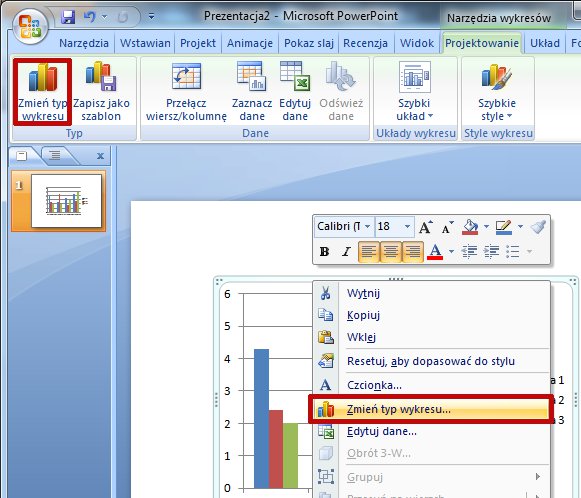The height and width of the screenshot is (498, 581).
Task: Select slide 1 thumbnail
Action: [66, 201]
